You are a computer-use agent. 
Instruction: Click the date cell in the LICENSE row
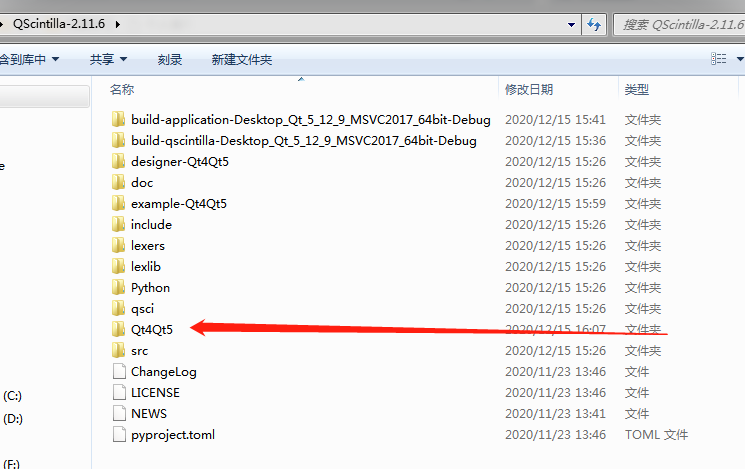(x=555, y=392)
